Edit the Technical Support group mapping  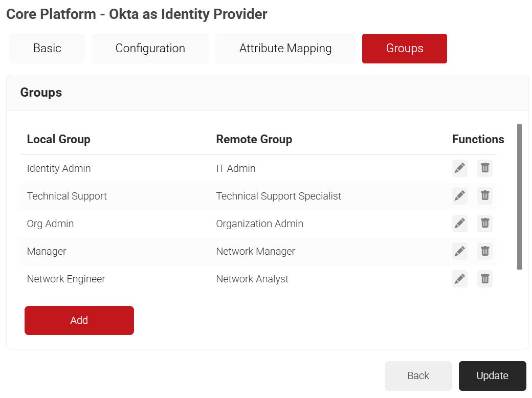point(459,196)
